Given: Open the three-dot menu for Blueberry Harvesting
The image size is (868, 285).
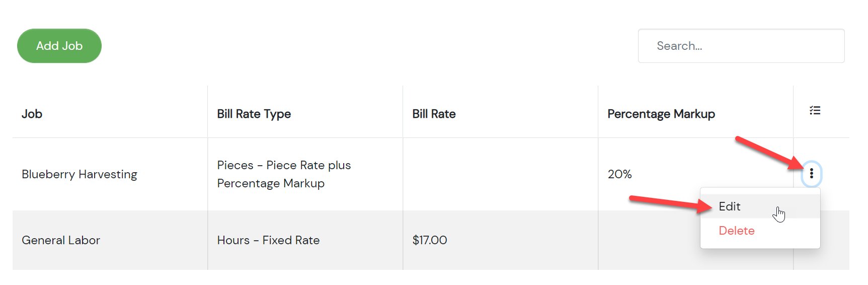Looking at the screenshot, I should click(x=811, y=174).
